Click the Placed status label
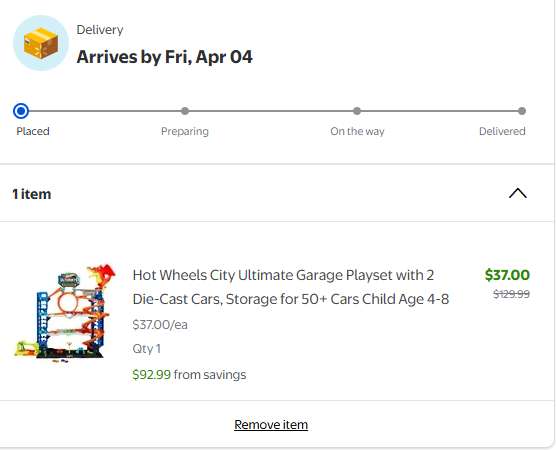The image size is (556, 450). (33, 131)
